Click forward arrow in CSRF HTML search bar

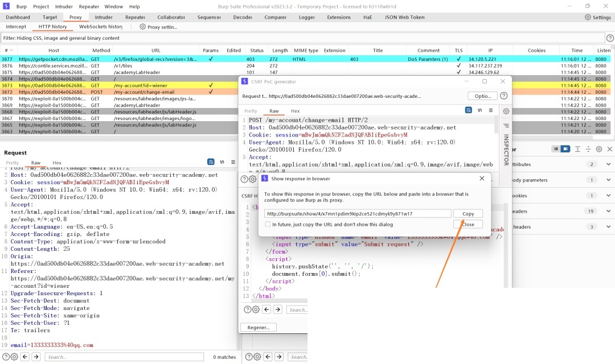pos(278,309)
